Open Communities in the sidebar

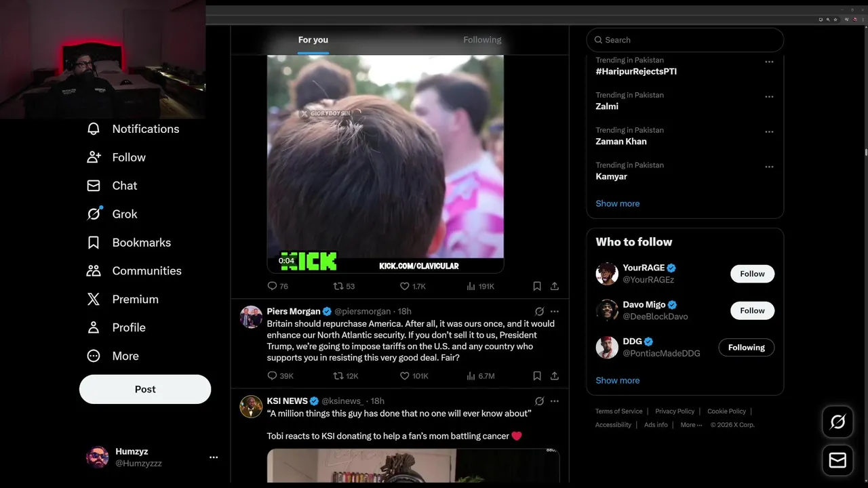(134, 271)
